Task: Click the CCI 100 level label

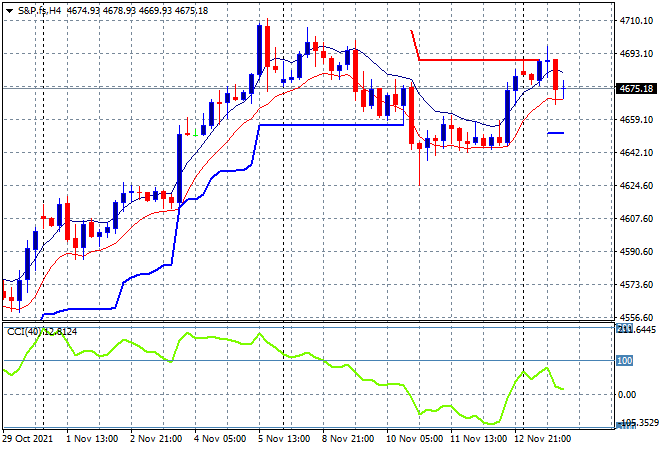Action: (x=625, y=360)
